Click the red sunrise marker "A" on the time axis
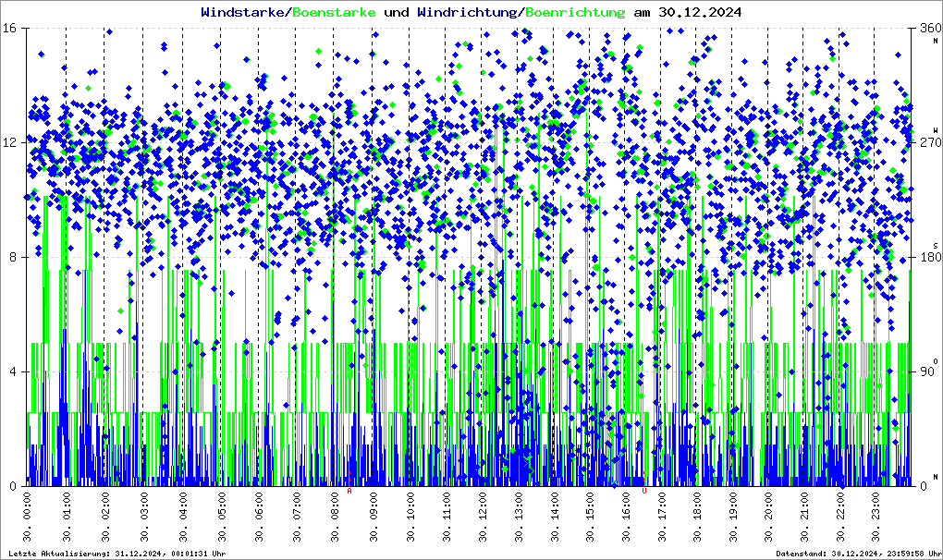943x560 pixels. coord(349,492)
